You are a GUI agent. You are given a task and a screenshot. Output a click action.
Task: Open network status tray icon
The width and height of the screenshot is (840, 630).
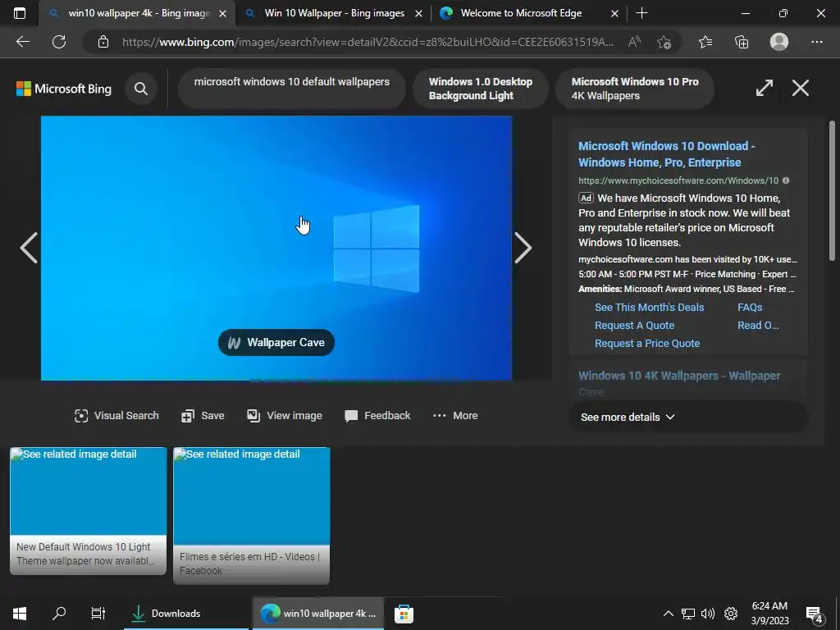click(x=688, y=614)
